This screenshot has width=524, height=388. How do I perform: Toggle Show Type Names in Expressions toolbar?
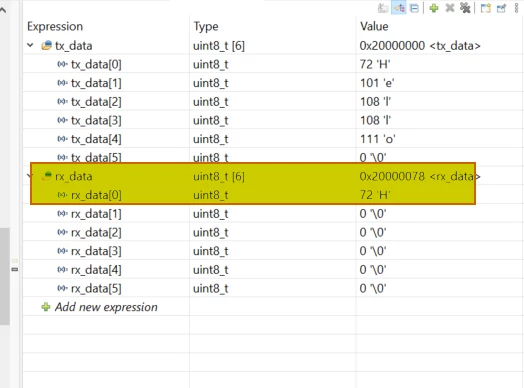tap(383, 8)
